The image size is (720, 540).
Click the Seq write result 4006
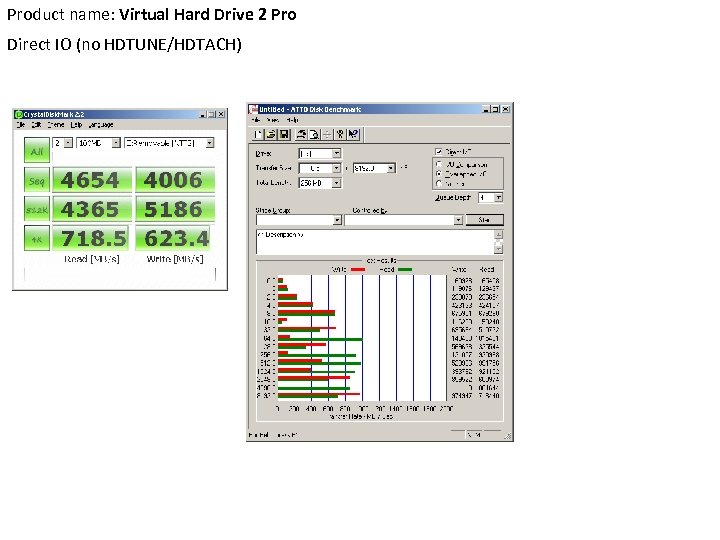(174, 180)
